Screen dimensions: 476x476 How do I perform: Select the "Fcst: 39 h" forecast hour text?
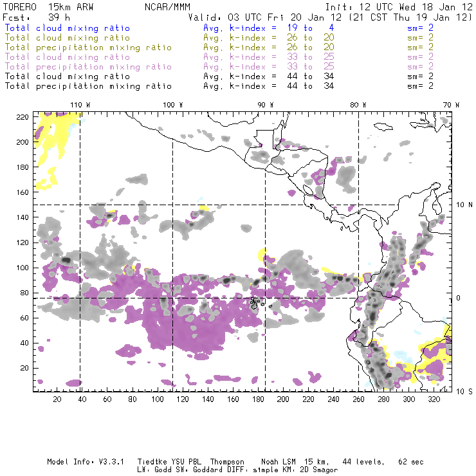[x=37, y=17]
